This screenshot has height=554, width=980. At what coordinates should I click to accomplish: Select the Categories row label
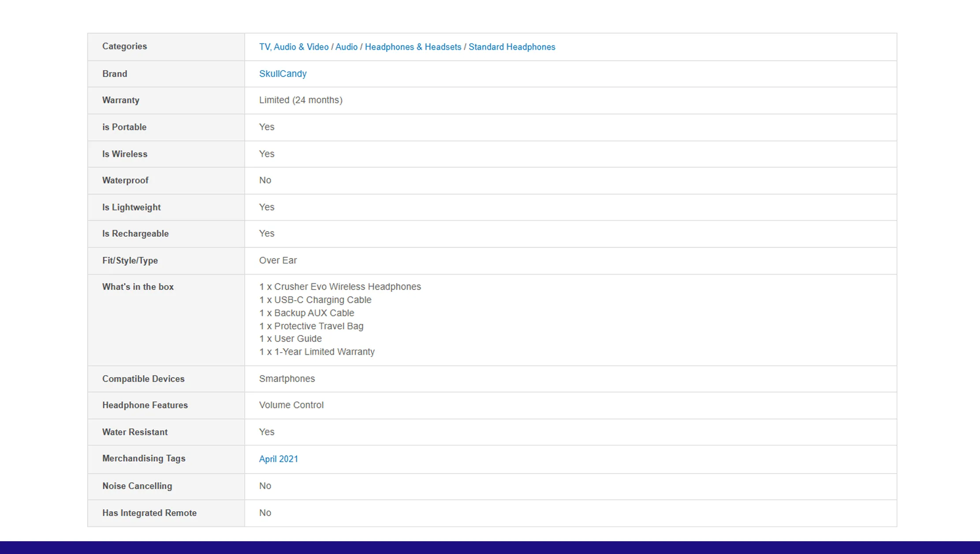pos(125,46)
